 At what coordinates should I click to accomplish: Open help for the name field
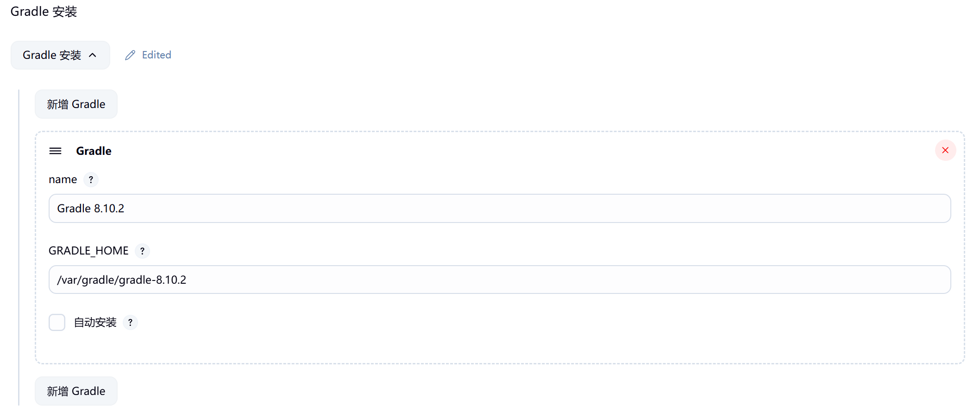pyautogui.click(x=91, y=179)
